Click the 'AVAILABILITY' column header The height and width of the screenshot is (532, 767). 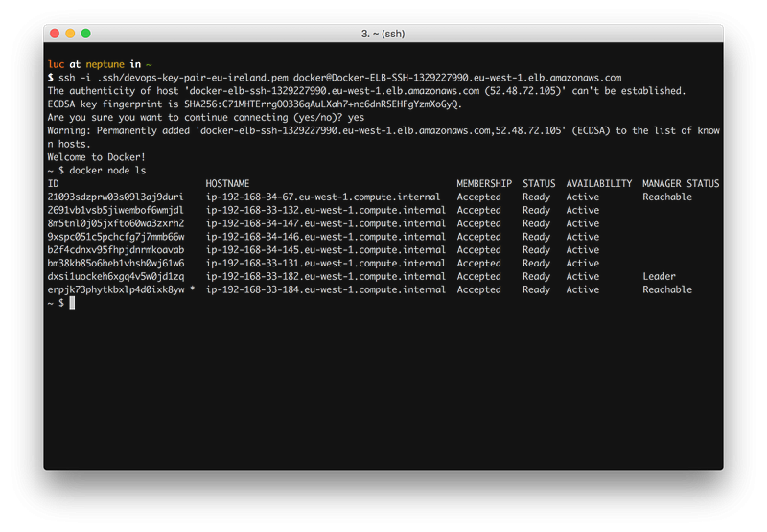pyautogui.click(x=599, y=183)
